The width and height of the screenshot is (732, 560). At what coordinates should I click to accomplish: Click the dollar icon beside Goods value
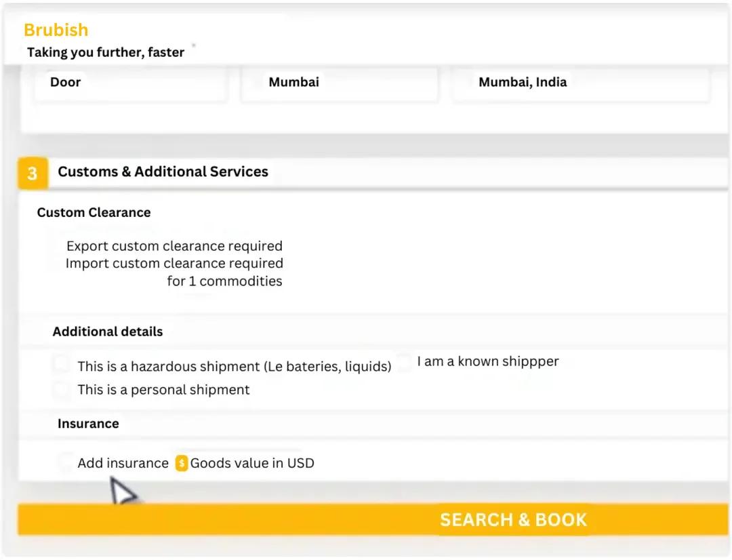coord(181,463)
